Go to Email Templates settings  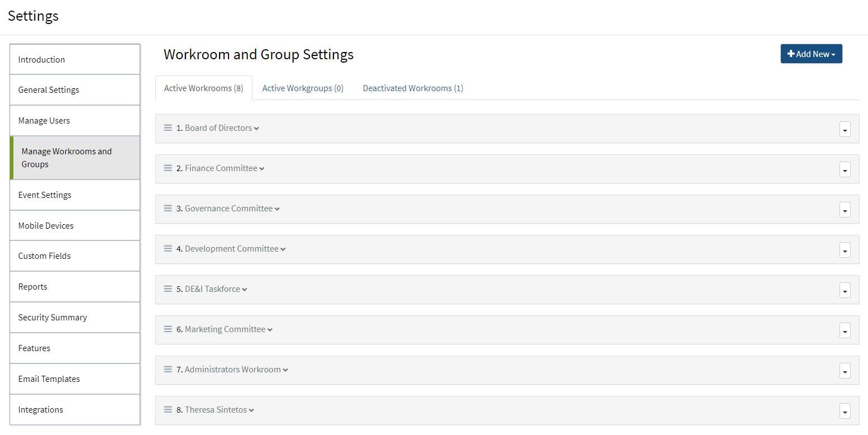(x=49, y=379)
